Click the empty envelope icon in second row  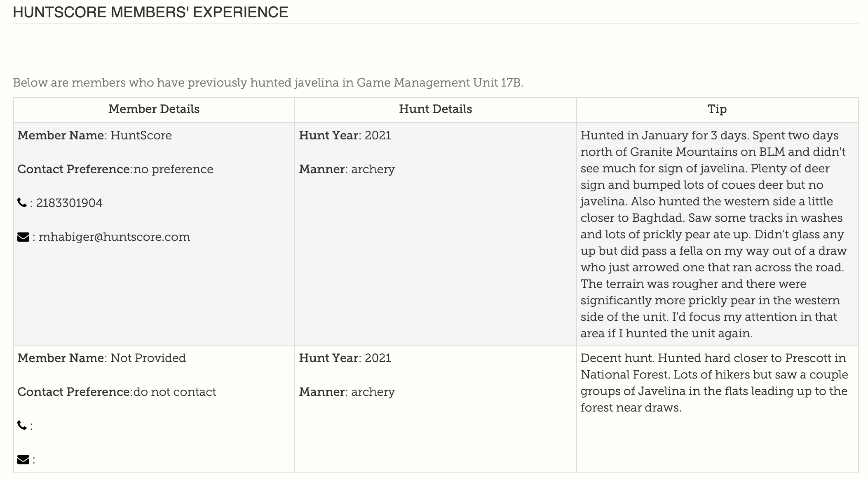(x=23, y=459)
